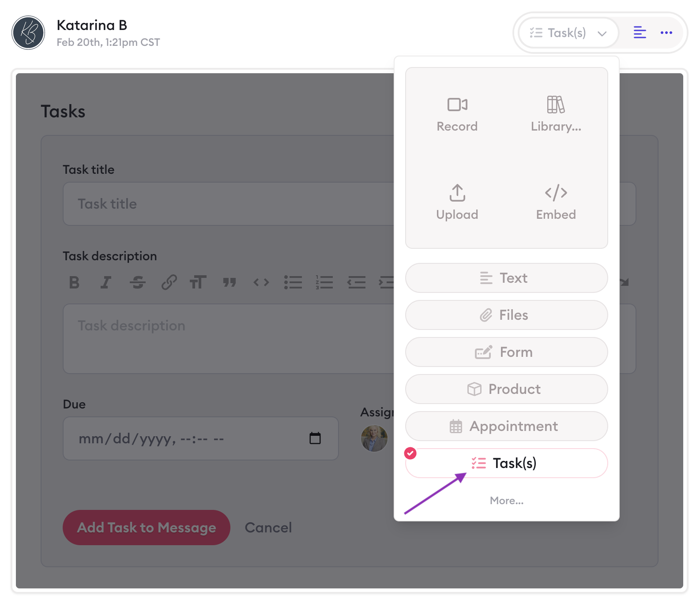Click the Katarina B name
The height and width of the screenshot is (614, 700).
pos(92,25)
